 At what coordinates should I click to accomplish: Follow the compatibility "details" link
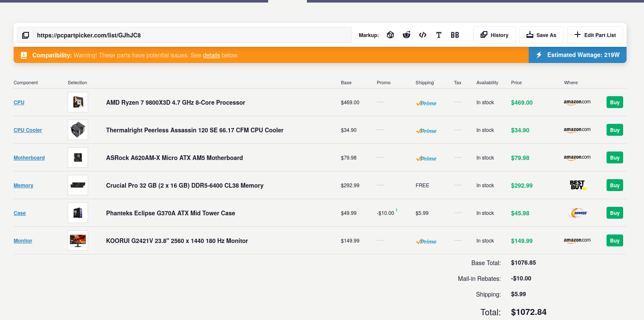click(212, 55)
